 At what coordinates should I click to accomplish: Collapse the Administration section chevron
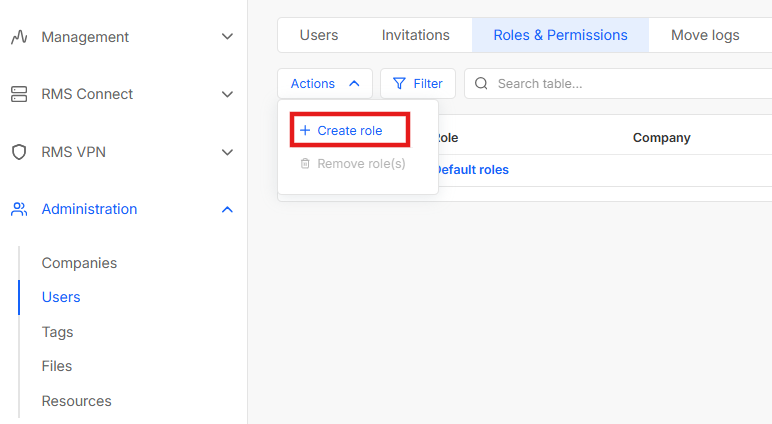227,209
